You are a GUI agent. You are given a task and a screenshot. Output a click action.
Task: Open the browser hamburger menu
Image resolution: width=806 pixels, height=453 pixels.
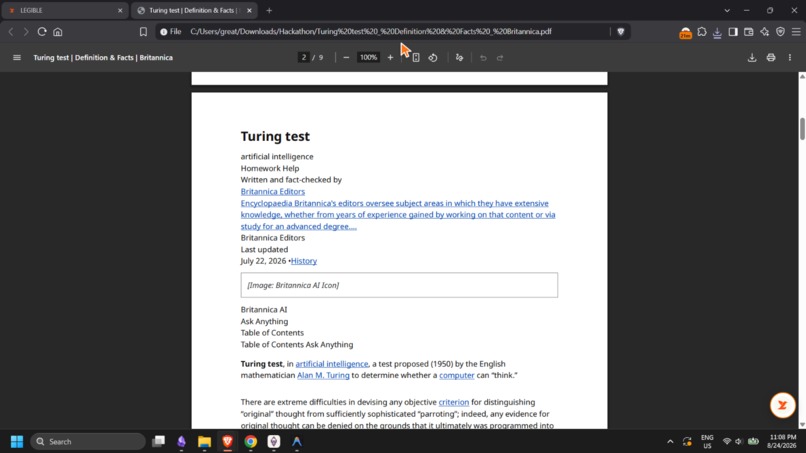[x=796, y=32]
